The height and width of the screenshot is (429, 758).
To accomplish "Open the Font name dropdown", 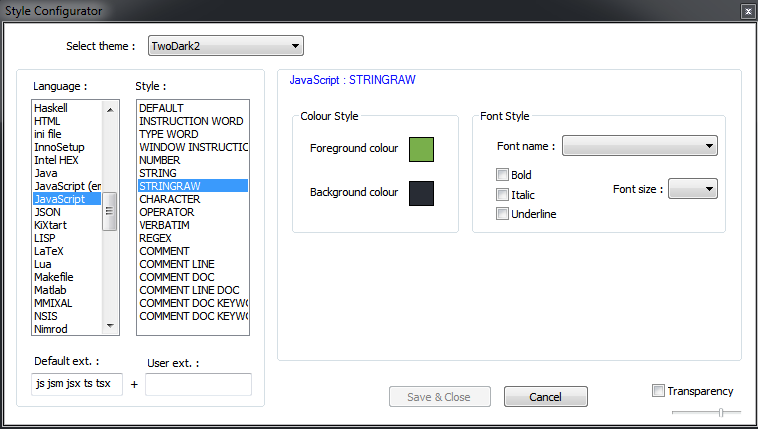I will 640,146.
